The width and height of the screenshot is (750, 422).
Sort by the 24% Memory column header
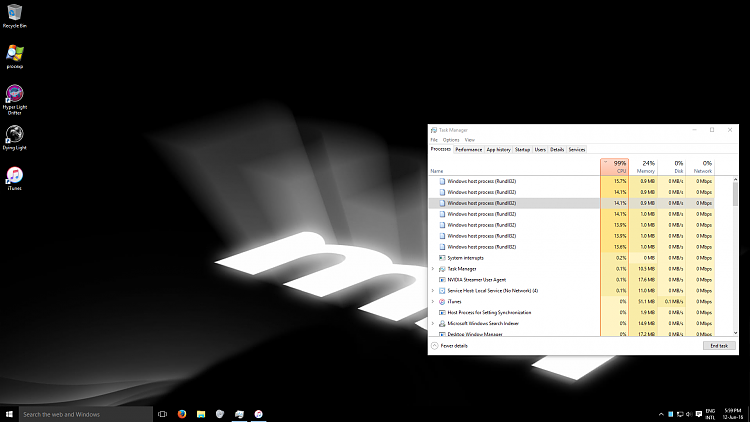(643, 167)
